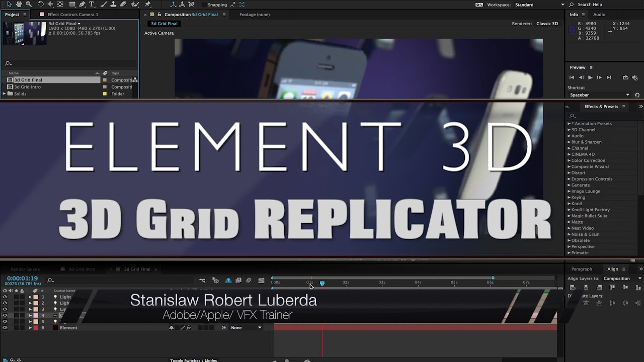Expand the Solids folder in Project panel
644x362 pixels.
click(5, 94)
